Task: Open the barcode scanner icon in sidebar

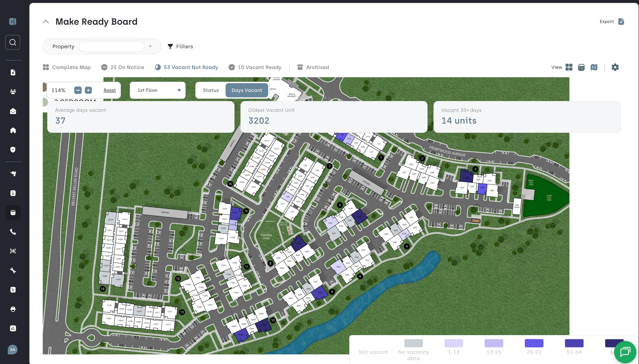Action: pos(13,251)
